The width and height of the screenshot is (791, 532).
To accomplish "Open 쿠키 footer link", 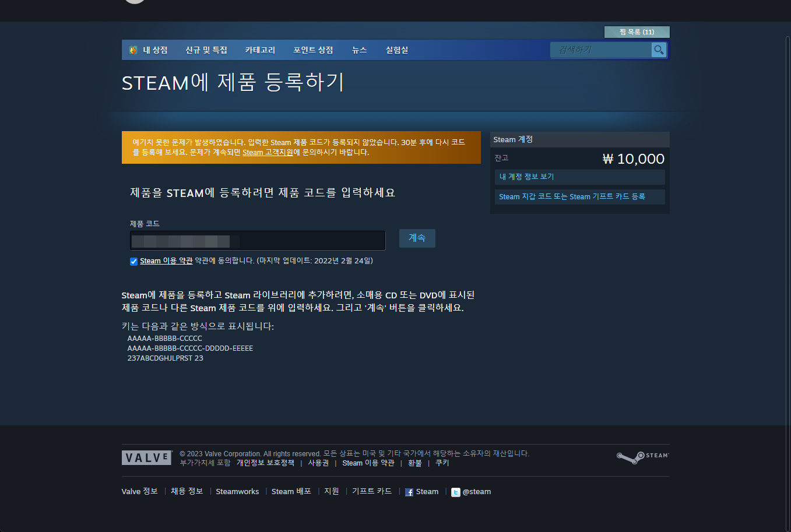I will coord(442,463).
